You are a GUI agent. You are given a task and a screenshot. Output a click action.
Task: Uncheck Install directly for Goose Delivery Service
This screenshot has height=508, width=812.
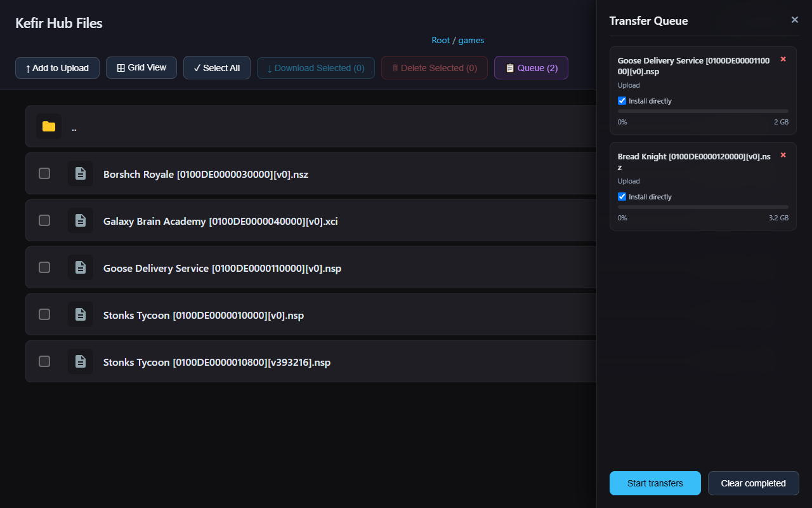[622, 101]
